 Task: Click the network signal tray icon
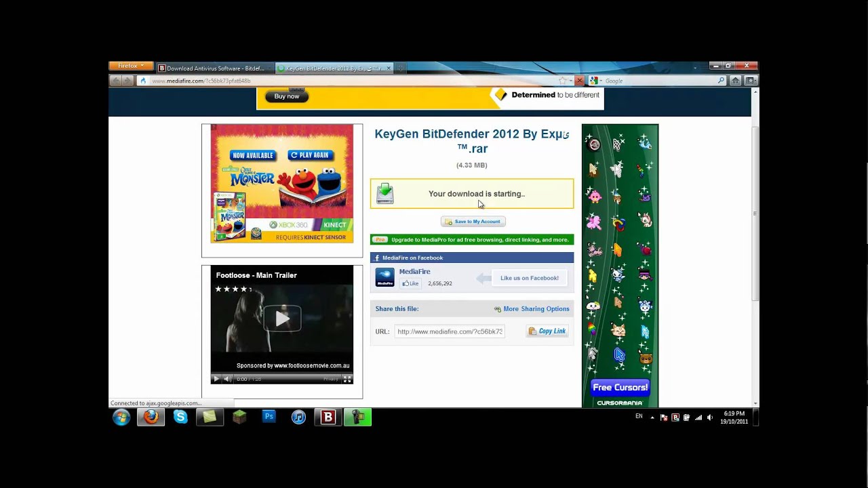click(x=698, y=418)
